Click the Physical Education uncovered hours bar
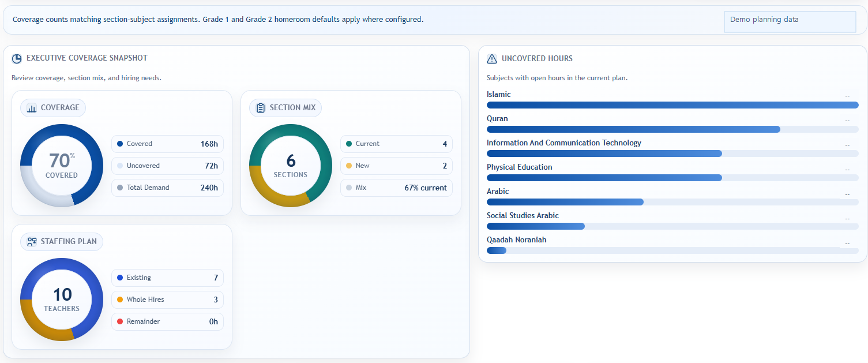Viewport: 868px width, 363px height. tap(672, 178)
